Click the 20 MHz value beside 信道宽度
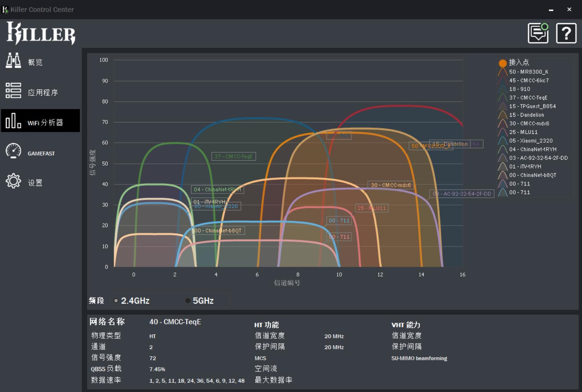 click(x=334, y=336)
